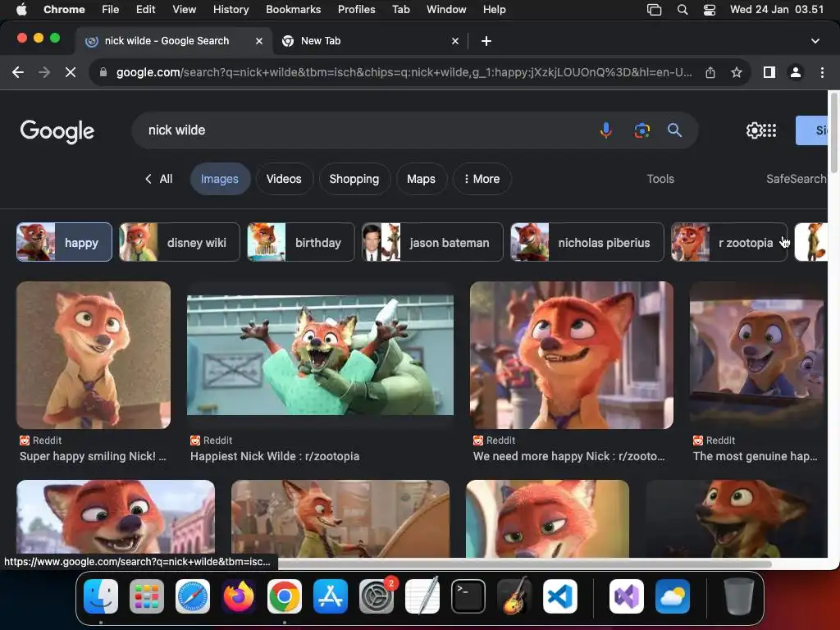Screen dimensions: 840x630
Task: Switch to the Shopping tab
Action: point(354,179)
